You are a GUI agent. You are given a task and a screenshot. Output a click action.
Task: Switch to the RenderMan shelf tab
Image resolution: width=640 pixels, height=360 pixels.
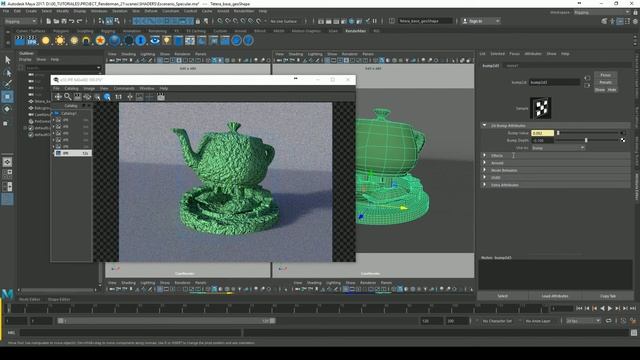pos(356,31)
